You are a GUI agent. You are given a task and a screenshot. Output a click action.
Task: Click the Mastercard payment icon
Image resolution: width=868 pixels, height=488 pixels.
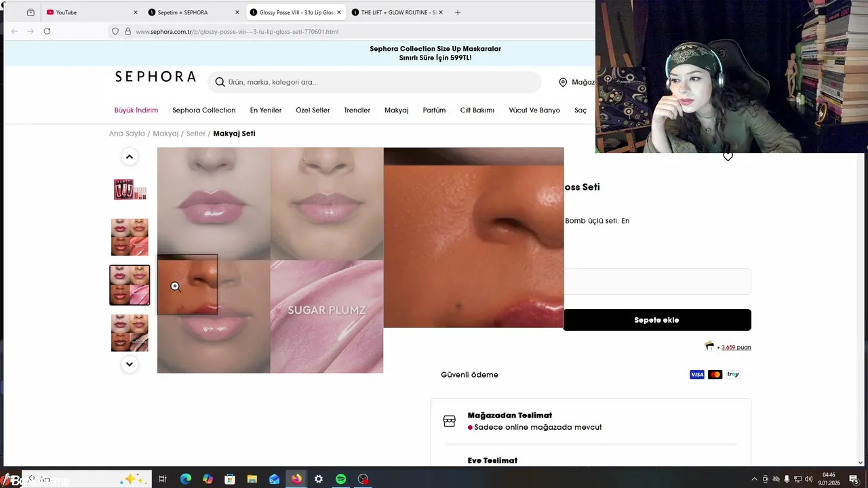point(715,374)
